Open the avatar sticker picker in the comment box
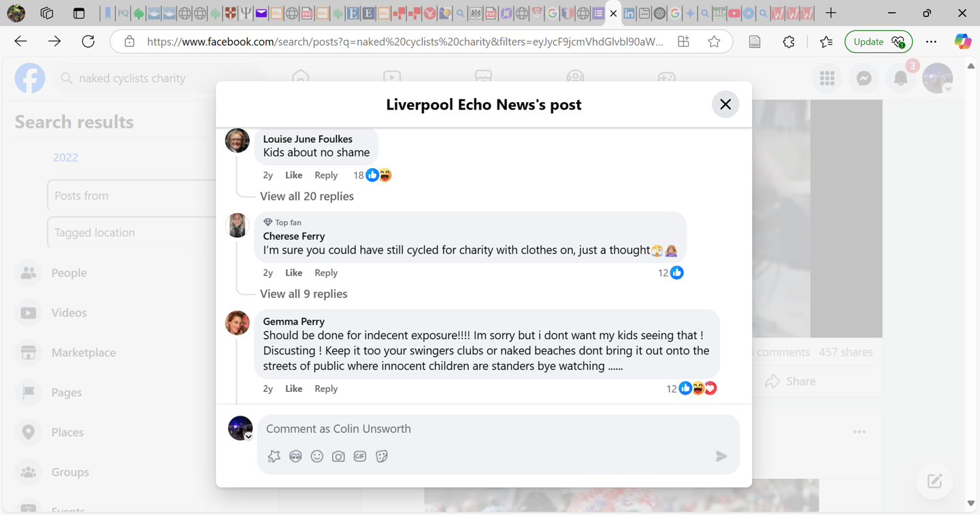 point(295,456)
